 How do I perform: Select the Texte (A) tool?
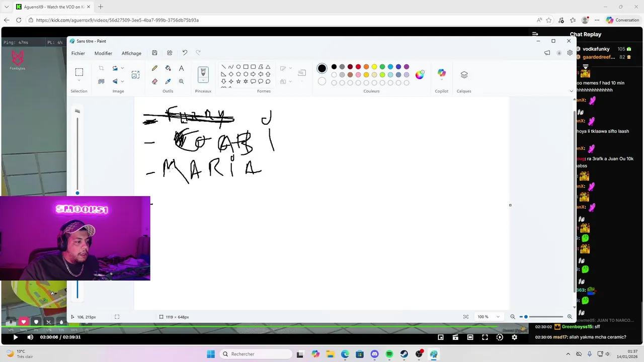[181, 68]
